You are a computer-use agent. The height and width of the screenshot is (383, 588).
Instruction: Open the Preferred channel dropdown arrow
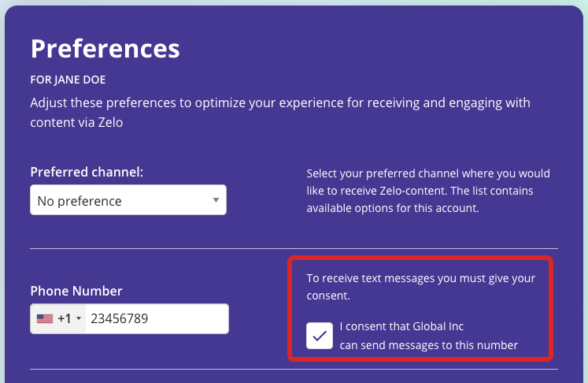click(216, 200)
